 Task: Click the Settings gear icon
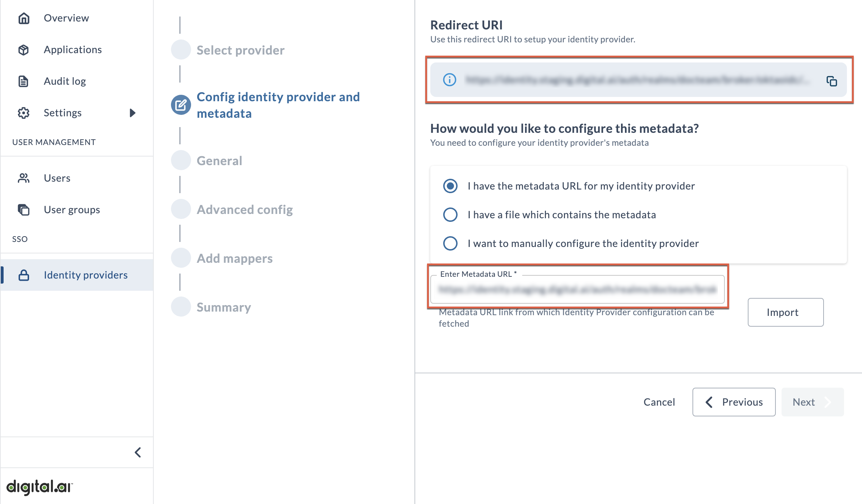[24, 113]
